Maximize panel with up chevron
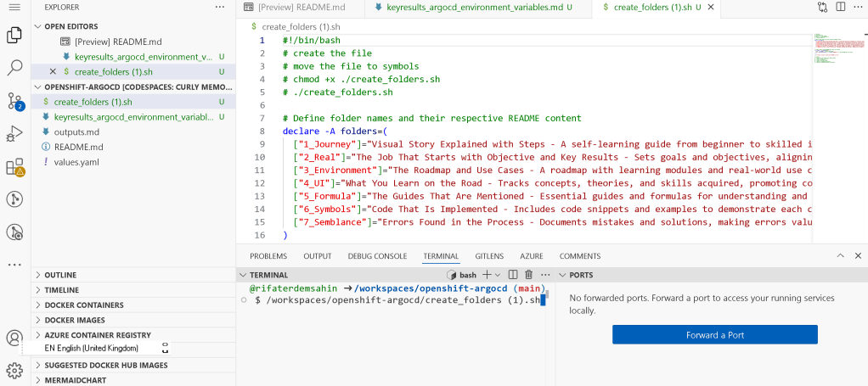 (840, 255)
